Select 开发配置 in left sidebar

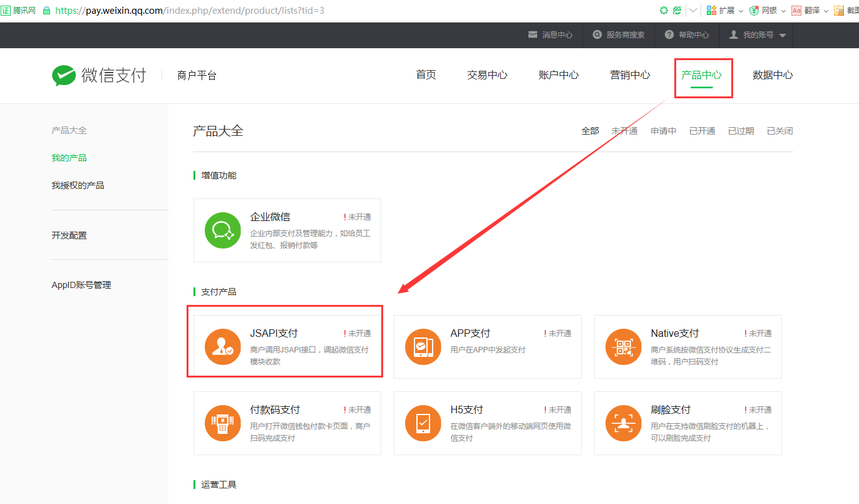click(69, 235)
